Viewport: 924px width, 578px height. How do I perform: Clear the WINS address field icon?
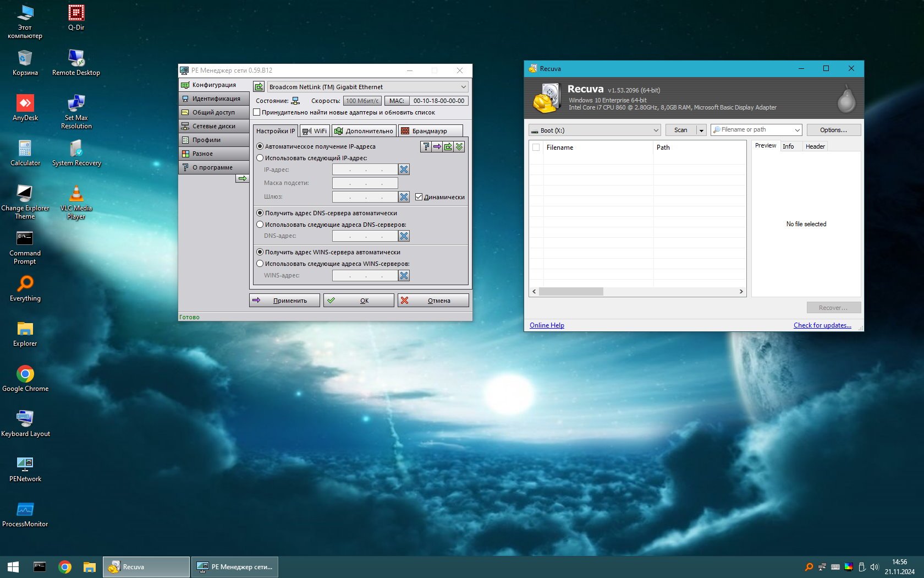404,276
